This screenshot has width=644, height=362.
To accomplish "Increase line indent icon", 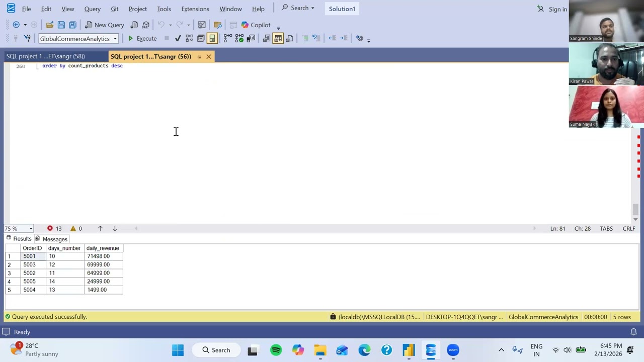I will click(344, 38).
